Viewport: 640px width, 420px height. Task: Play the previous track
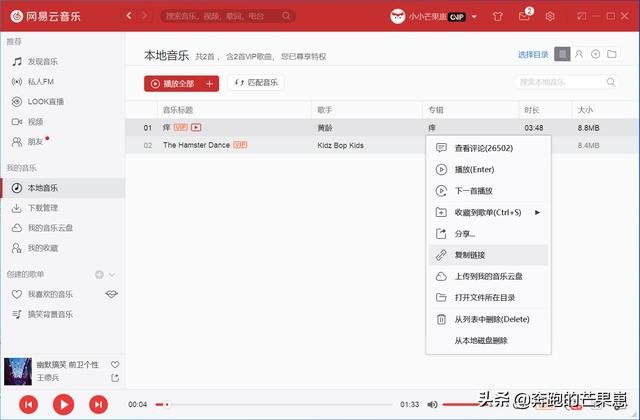pyautogui.click(x=29, y=404)
